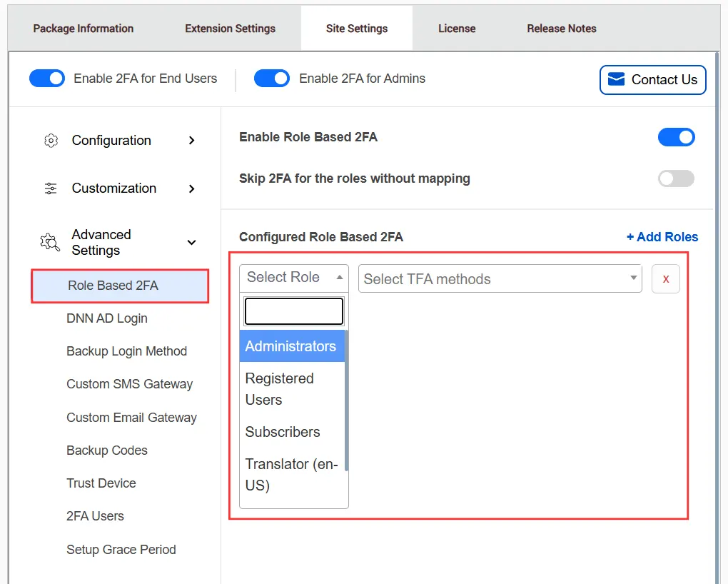Open the Backup Codes settings
728x584 pixels.
pyautogui.click(x=106, y=450)
